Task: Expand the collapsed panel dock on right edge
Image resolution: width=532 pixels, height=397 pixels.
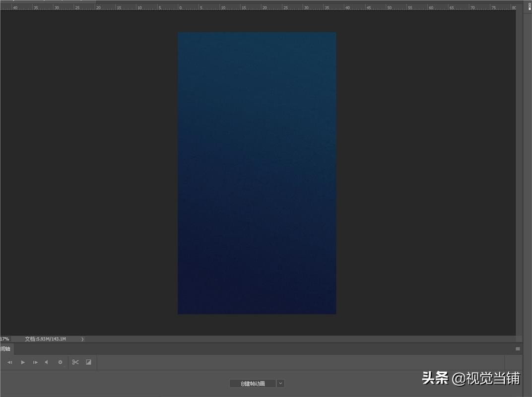Action: (x=529, y=5)
